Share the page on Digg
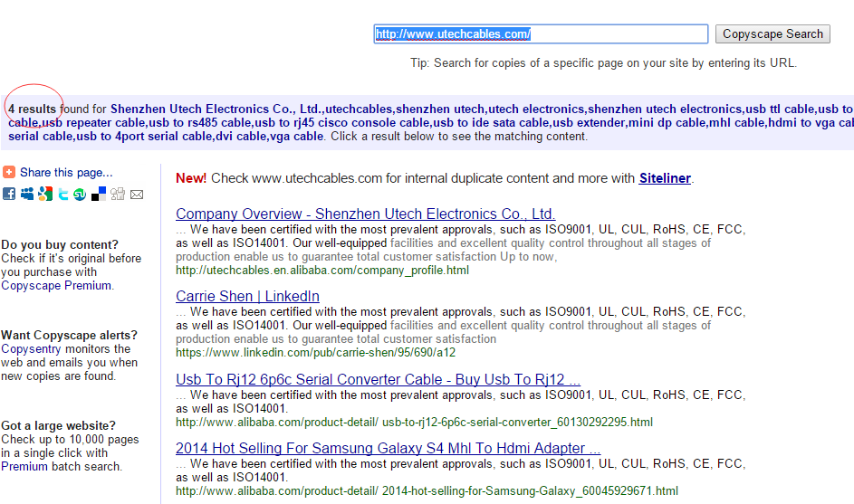The height and width of the screenshot is (504, 854). (x=117, y=194)
